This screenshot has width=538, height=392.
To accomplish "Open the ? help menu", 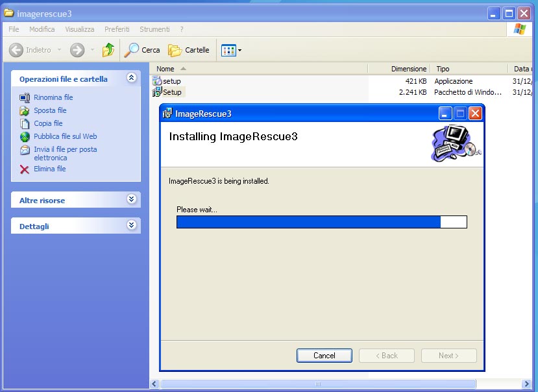I will (182, 29).
